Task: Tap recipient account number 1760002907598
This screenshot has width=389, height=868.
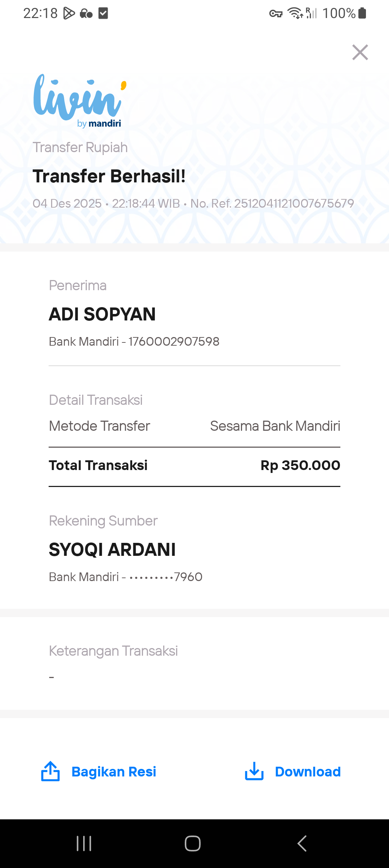Action: 174,342
